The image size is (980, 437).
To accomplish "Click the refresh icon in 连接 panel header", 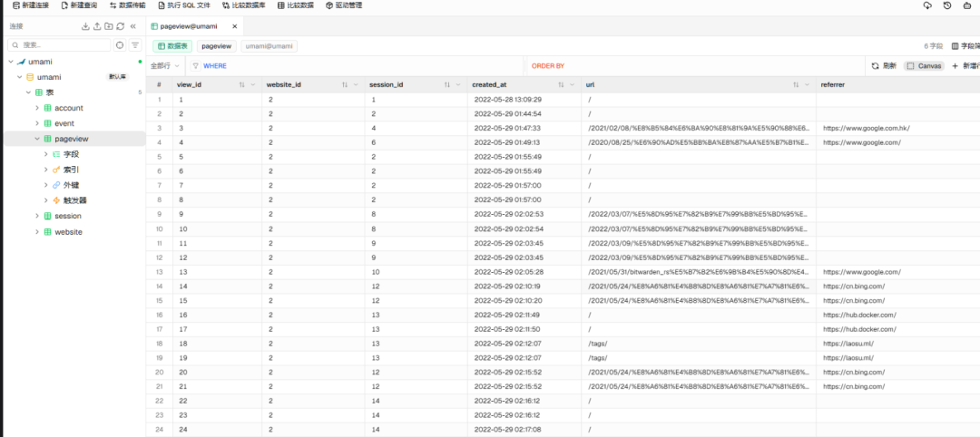I will [120, 26].
